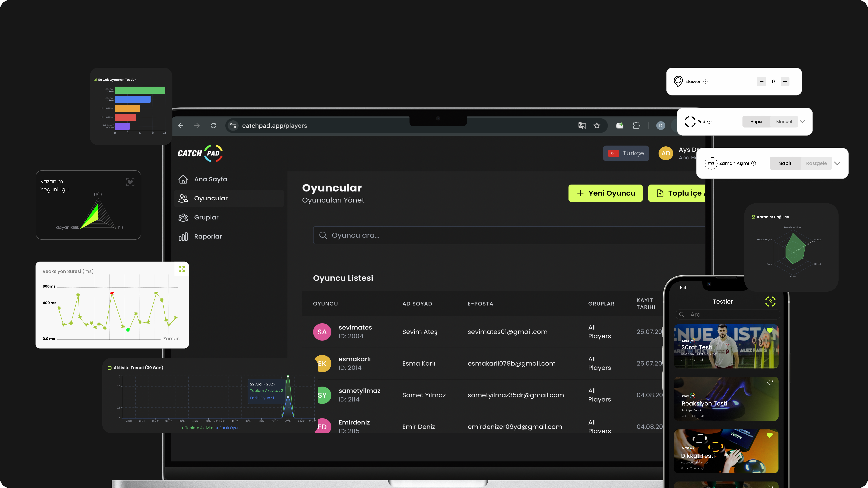Screen dimensions: 868x488
Task: Click the translate page icon in address bar
Action: (582, 126)
